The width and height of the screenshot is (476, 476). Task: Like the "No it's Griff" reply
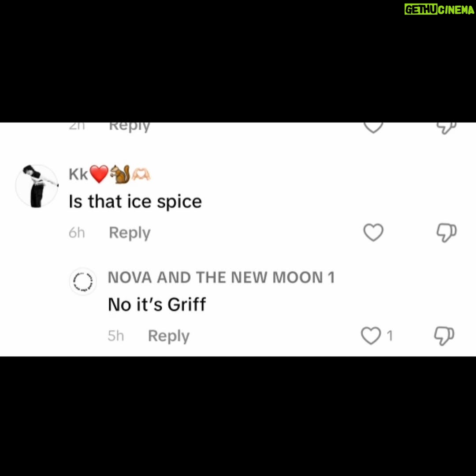(x=371, y=336)
